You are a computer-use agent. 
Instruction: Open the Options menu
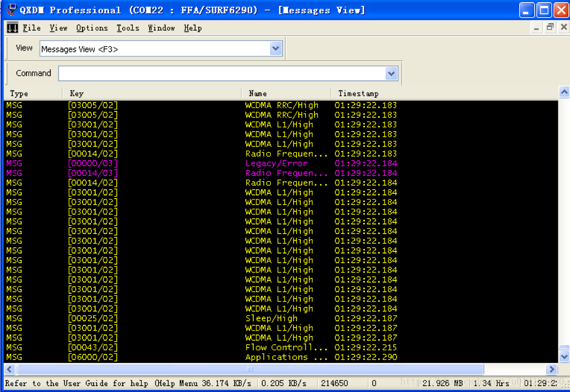92,28
